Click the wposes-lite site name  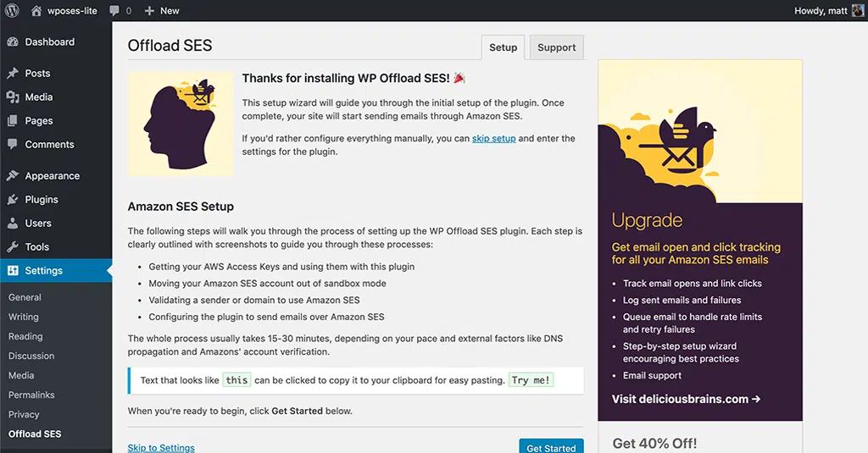pos(72,10)
